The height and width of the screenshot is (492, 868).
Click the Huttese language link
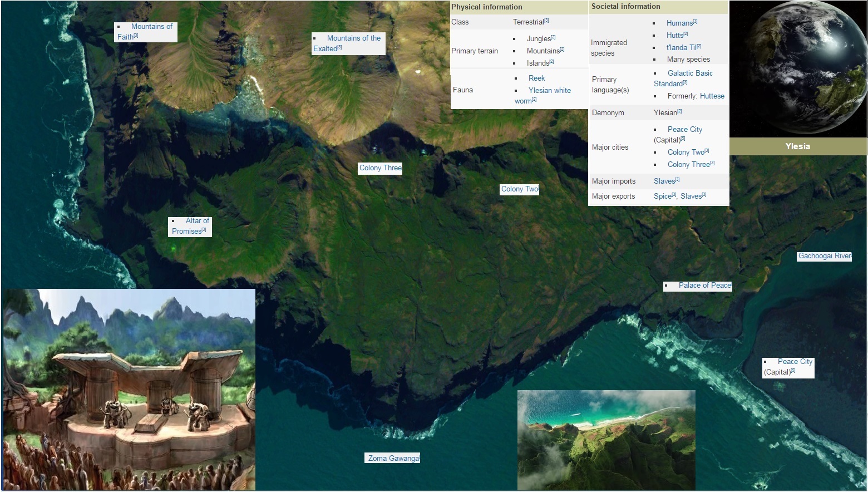[712, 96]
